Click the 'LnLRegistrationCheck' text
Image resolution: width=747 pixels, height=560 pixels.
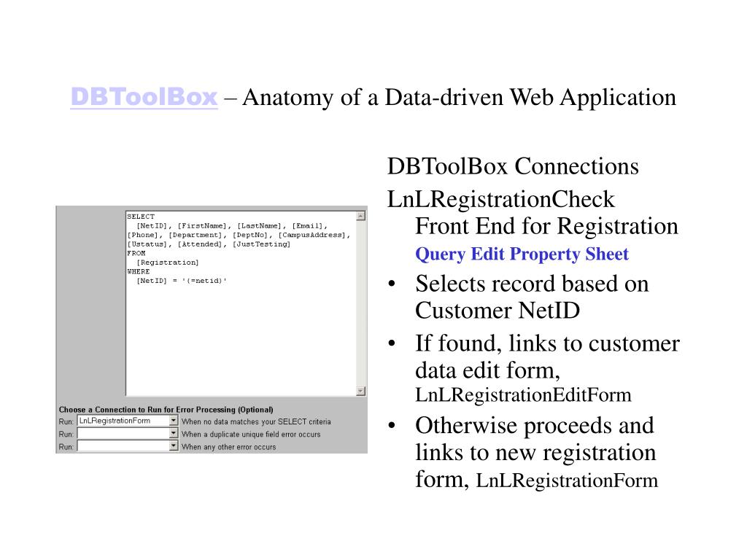click(500, 199)
